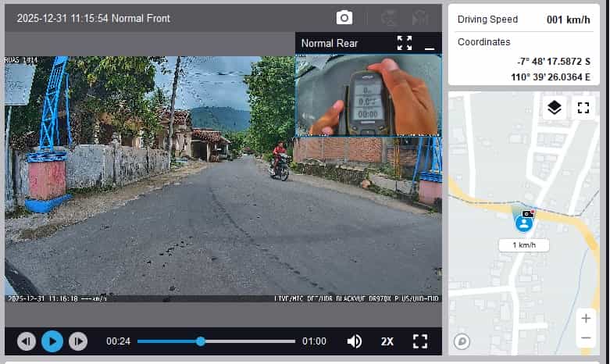This screenshot has height=364, width=610.
Task: Click the vehicle location marker on the map
Action: 523,223
